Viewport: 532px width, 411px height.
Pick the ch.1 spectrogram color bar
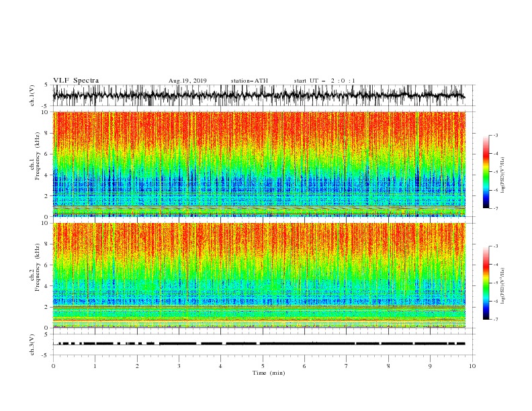pos(486,172)
